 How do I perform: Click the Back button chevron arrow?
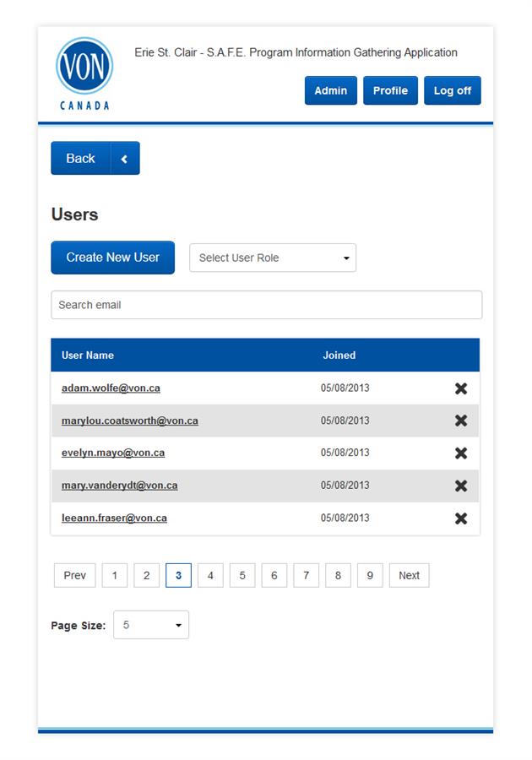(x=124, y=159)
